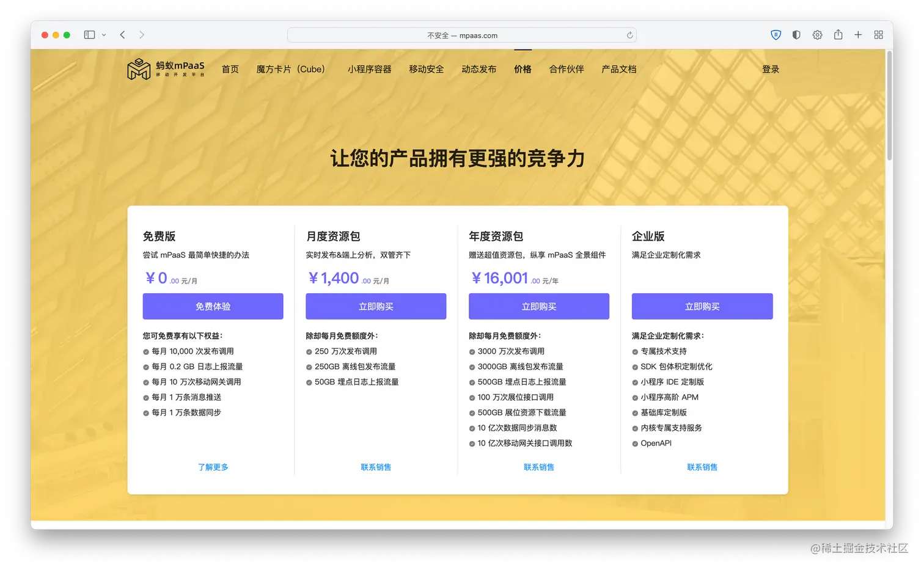
Task: Click check icon beside 每月 1 万条数据同步
Action: (x=146, y=413)
